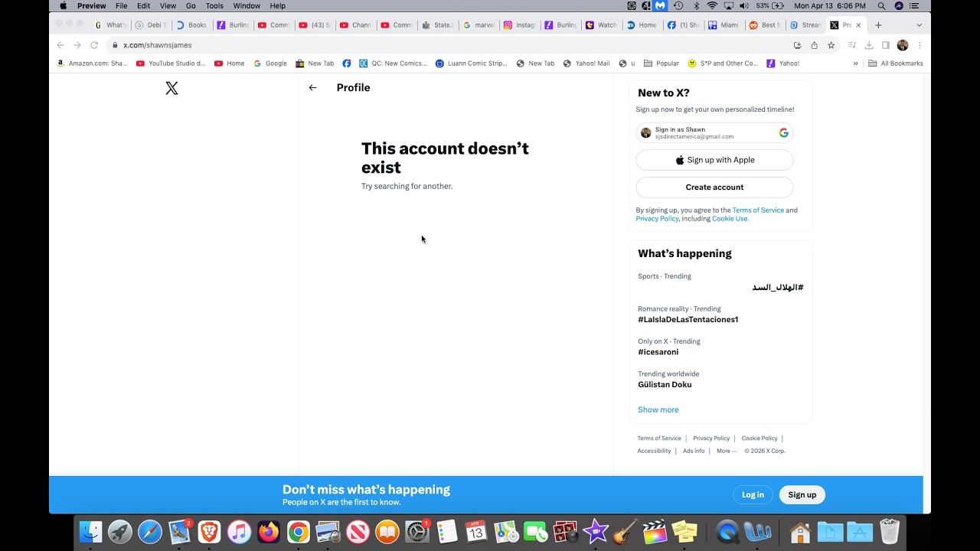Open the Tools menu
The width and height of the screenshot is (980, 551).
coord(214,5)
